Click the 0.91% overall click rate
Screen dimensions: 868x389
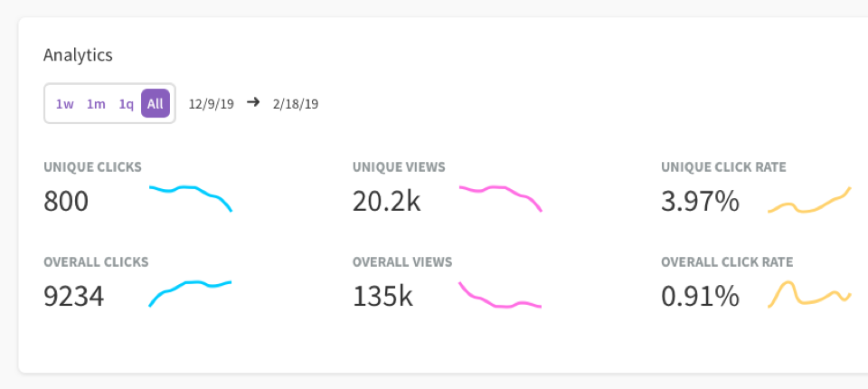click(700, 297)
